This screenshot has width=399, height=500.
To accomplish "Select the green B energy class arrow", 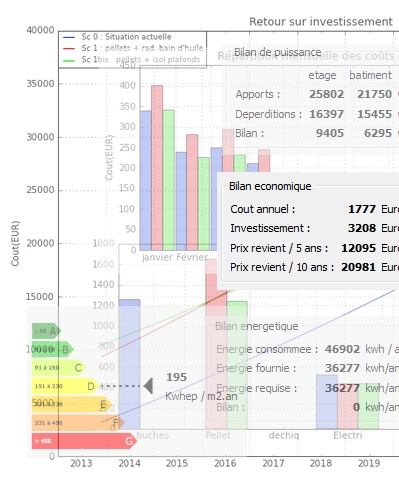I will (x=53, y=349).
